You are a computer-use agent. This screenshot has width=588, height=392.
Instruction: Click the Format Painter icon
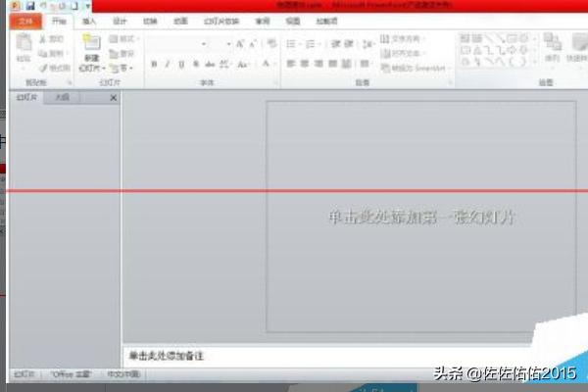(x=54, y=68)
